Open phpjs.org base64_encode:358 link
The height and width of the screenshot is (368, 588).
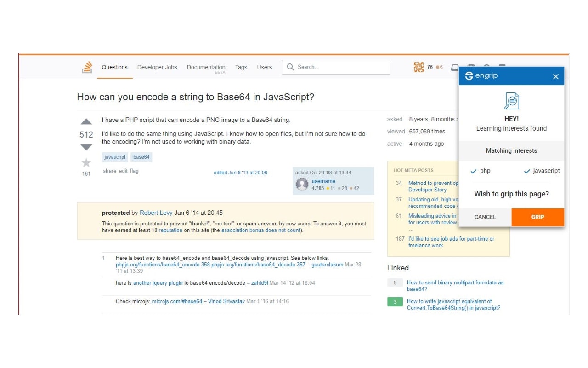pos(163,264)
